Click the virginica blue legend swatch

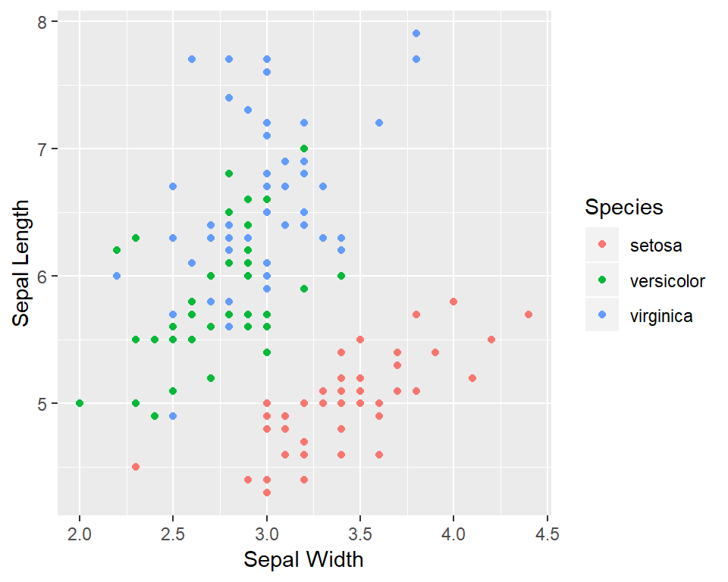click(601, 314)
